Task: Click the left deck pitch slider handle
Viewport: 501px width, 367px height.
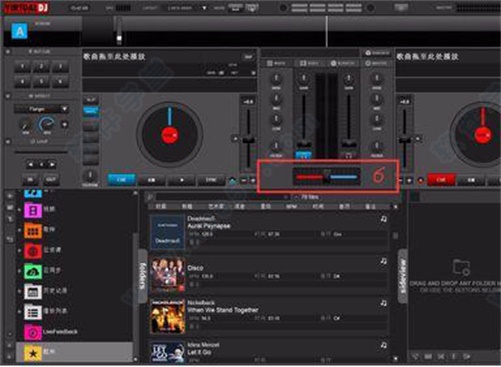Action: 248,140
